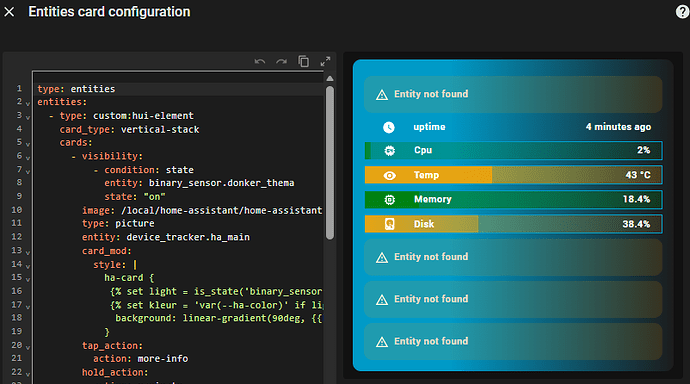Collapse the hold_action block on line 22

tap(28, 375)
